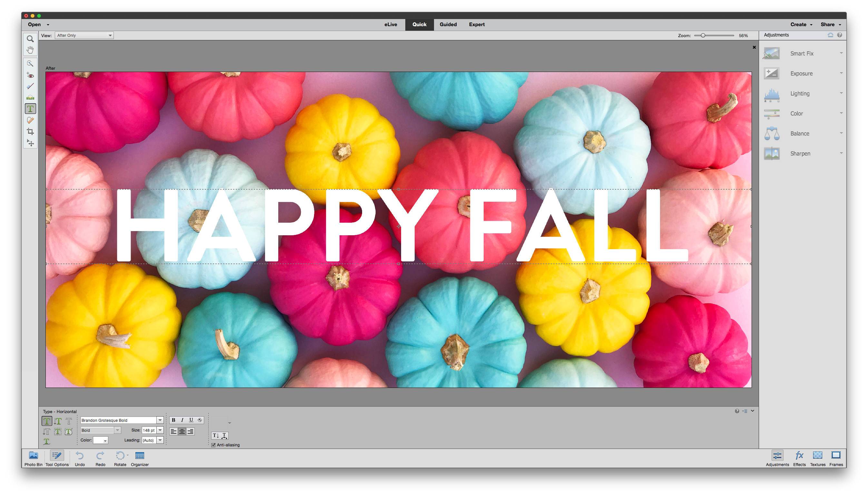The width and height of the screenshot is (868, 497).
Task: Open the Create menu
Action: click(x=801, y=25)
